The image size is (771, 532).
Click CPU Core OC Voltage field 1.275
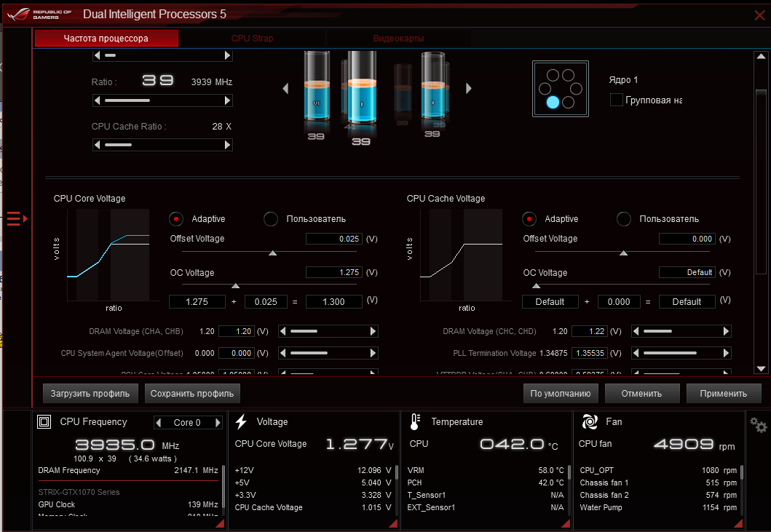334,272
